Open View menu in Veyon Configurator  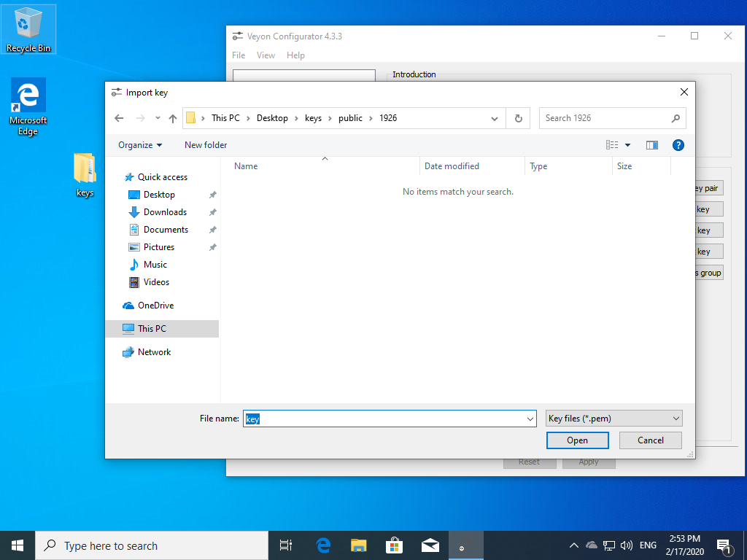[x=266, y=55]
